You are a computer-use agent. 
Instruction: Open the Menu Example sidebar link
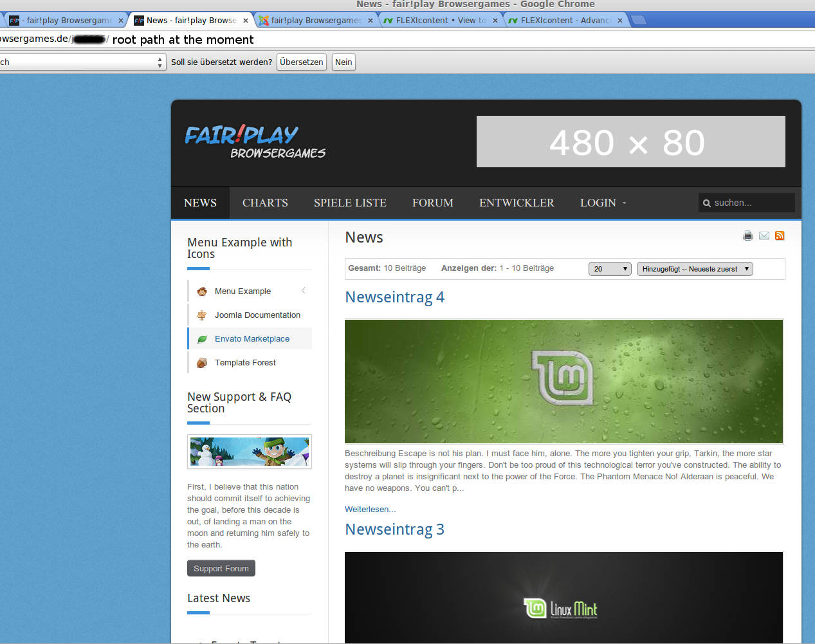[243, 291]
